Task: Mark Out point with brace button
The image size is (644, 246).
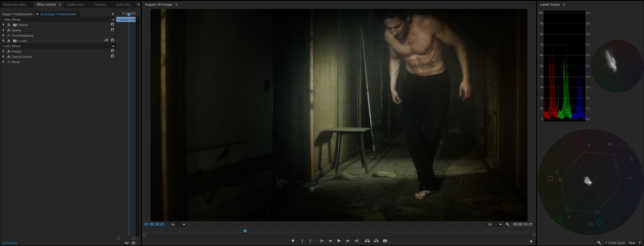Action: (310, 241)
